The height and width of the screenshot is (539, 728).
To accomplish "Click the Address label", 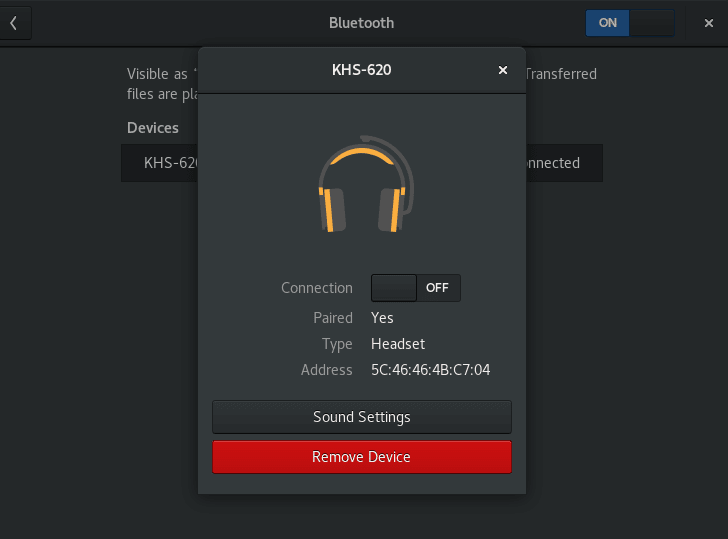I will tap(326, 370).
